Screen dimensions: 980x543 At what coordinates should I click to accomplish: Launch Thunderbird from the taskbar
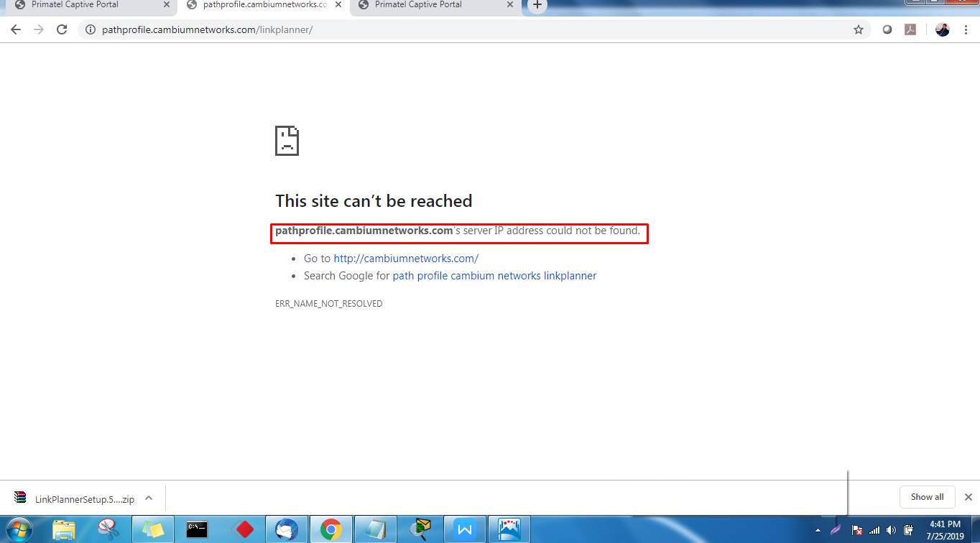pyautogui.click(x=287, y=529)
